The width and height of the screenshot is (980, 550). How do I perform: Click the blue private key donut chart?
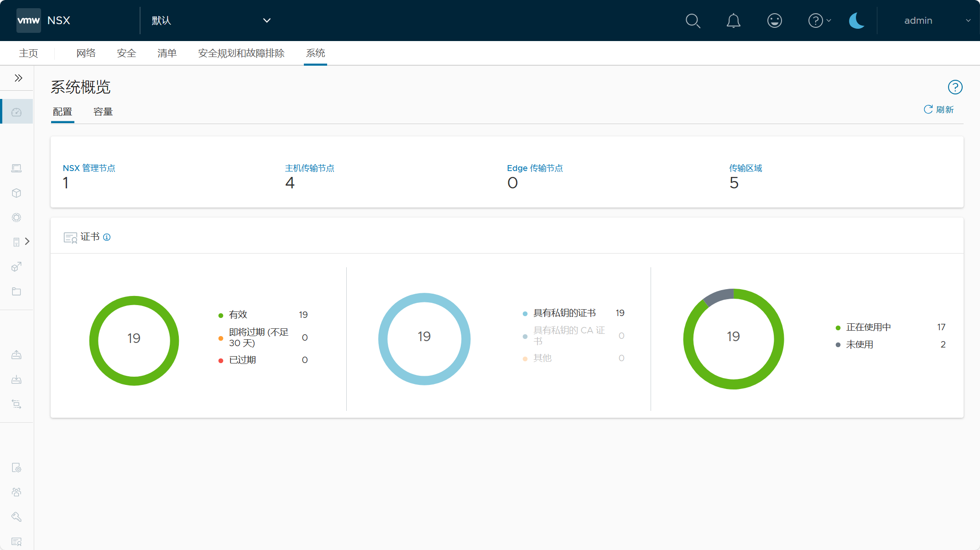(424, 339)
